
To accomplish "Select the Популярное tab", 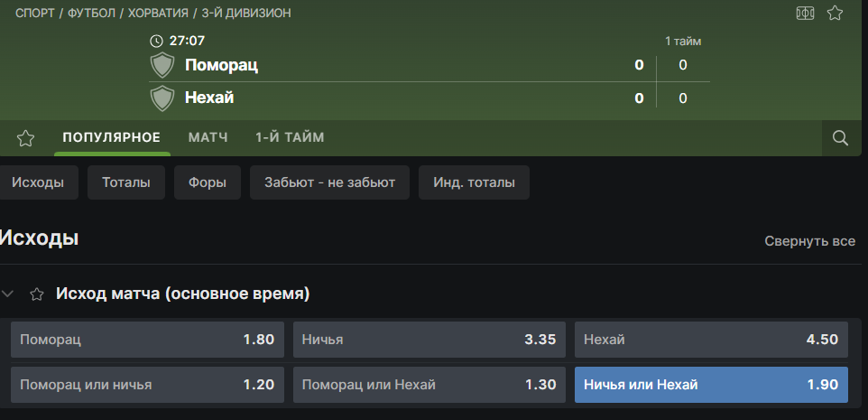I will [x=112, y=137].
